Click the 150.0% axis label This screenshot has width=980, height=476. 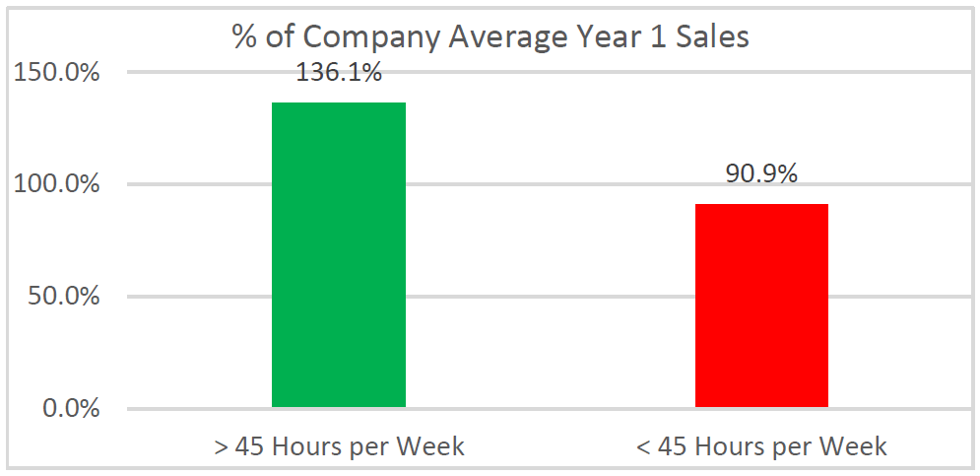tap(57, 73)
